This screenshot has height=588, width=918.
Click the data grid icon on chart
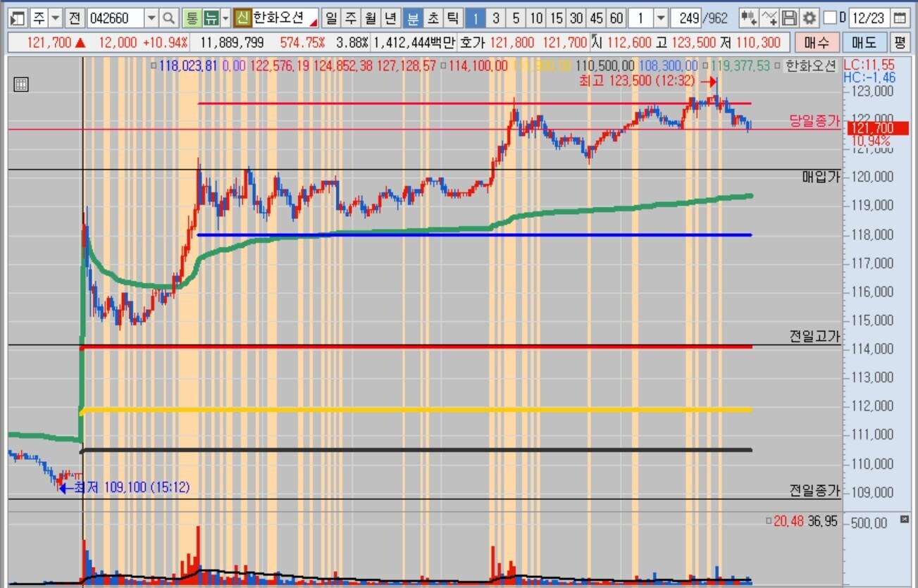[x=21, y=85]
